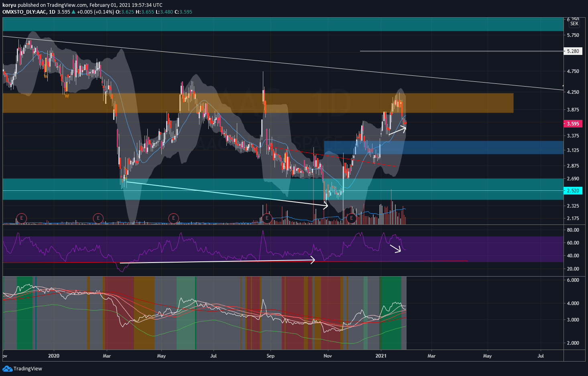Viewport: 588px width, 376px height.
Task: Click the 2021 time axis label
Action: (x=380, y=356)
